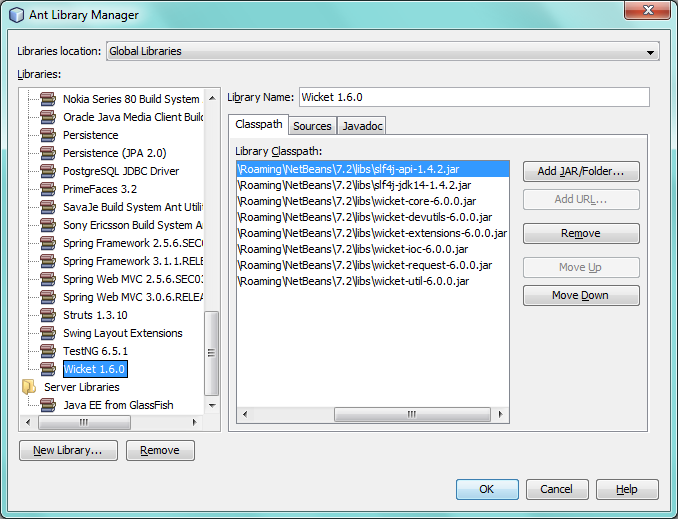The height and width of the screenshot is (519, 678).
Task: Click the Library Name text field
Action: pyautogui.click(x=473, y=97)
